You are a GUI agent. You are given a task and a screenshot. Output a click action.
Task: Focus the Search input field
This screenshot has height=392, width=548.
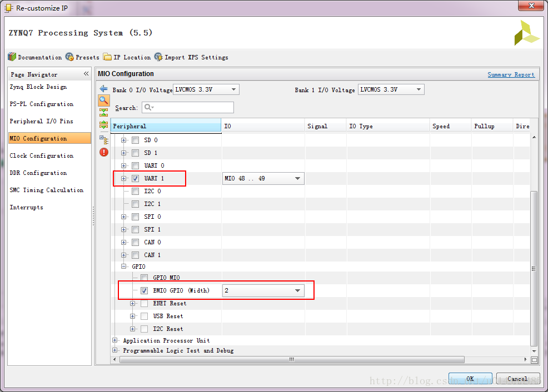[x=188, y=108]
